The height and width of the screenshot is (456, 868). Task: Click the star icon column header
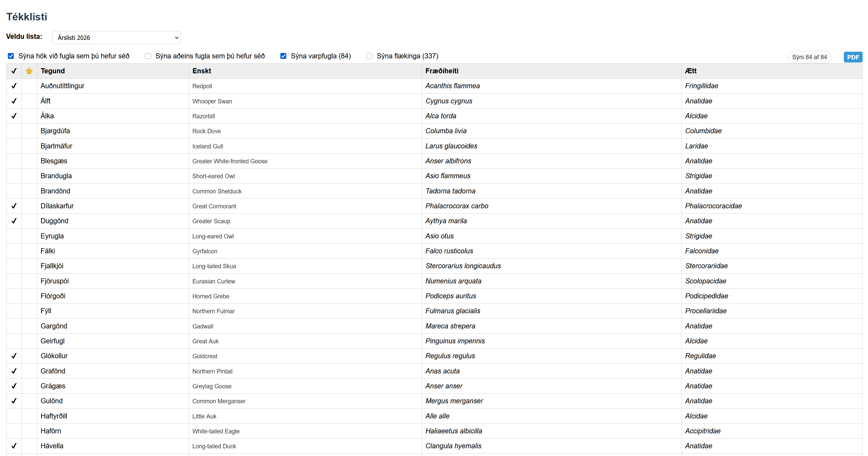(29, 71)
